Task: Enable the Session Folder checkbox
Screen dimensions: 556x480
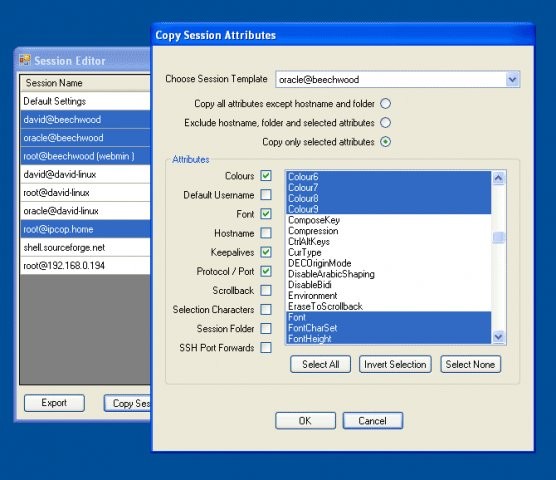Action: pos(266,329)
